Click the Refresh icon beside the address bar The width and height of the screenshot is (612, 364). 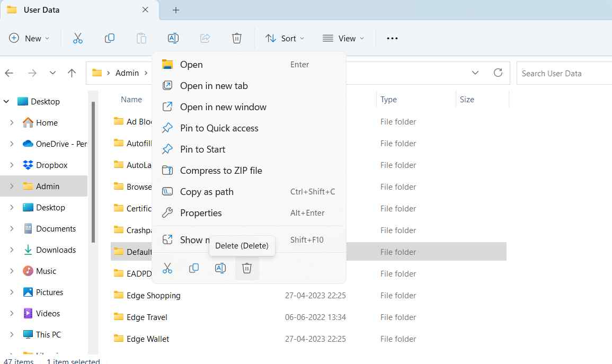[498, 73]
